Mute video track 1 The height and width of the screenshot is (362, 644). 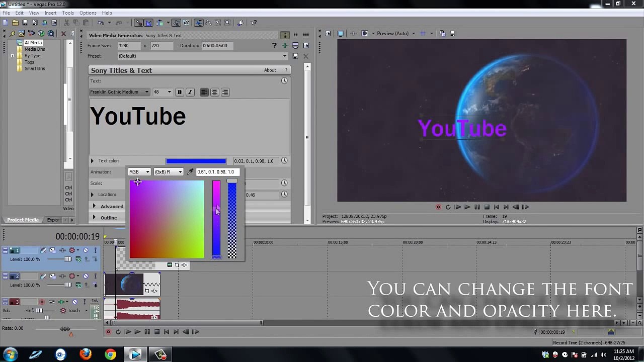click(x=86, y=250)
